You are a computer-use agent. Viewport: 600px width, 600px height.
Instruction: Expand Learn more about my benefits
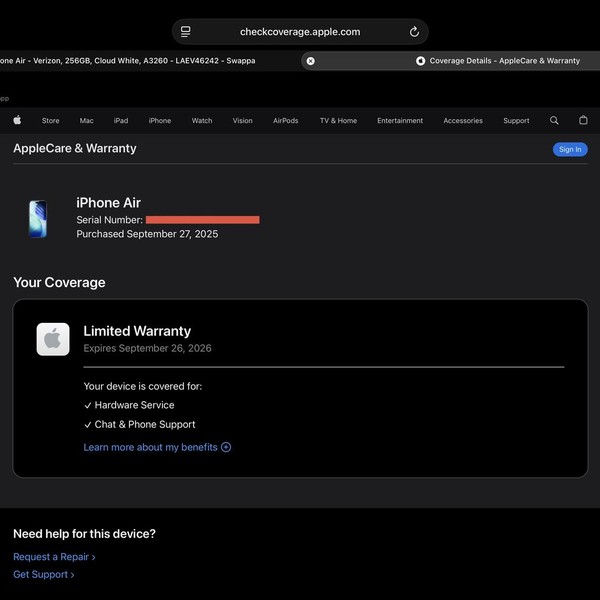[x=157, y=447]
